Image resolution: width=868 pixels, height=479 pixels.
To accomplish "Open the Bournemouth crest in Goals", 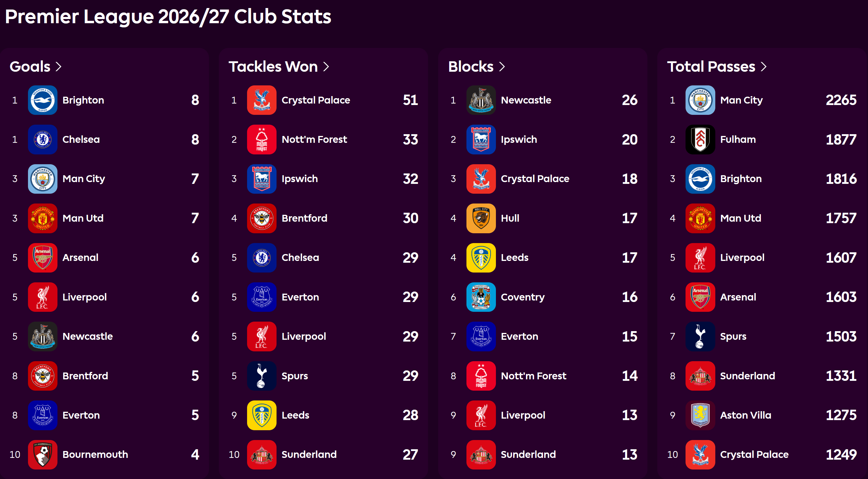I will click(43, 455).
